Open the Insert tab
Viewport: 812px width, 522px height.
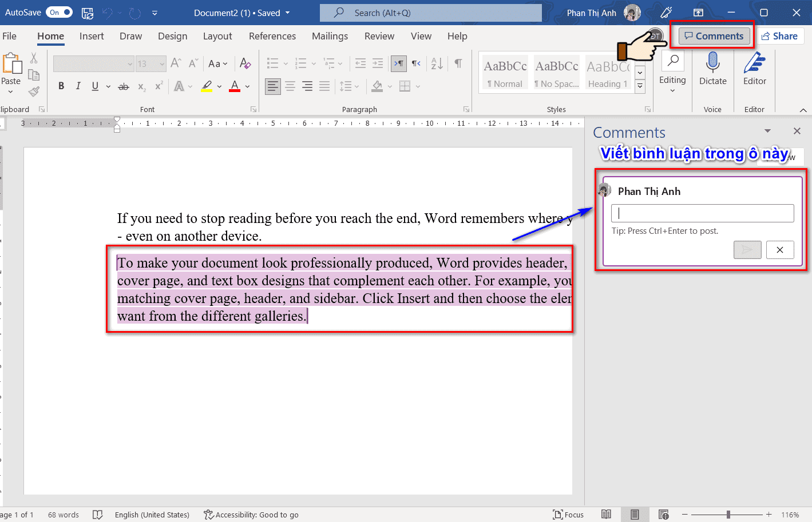(x=92, y=36)
